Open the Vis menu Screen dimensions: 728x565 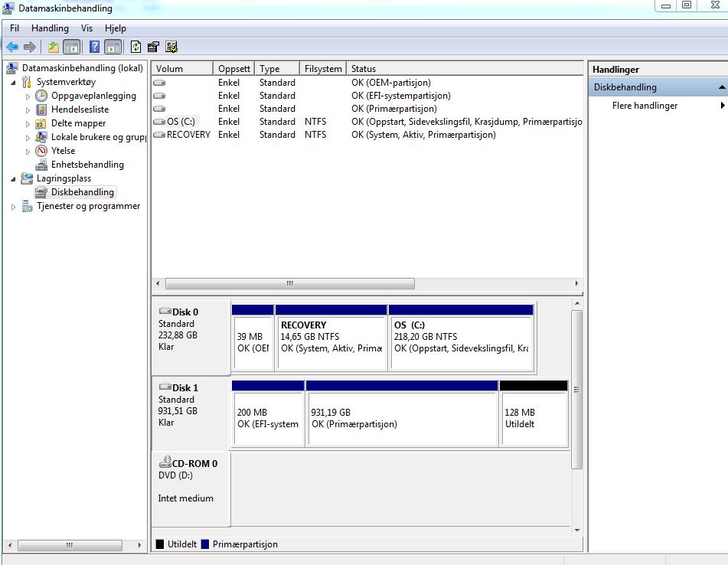point(87,28)
